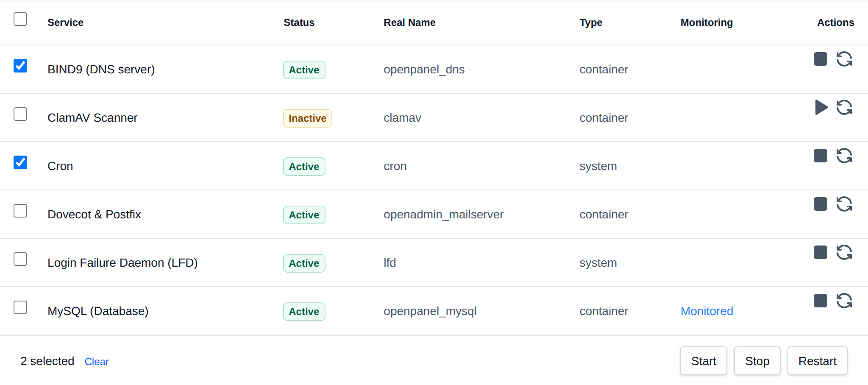This screenshot has height=385, width=868.
Task: Toggle the select-all checkbox in header
Action: click(20, 19)
